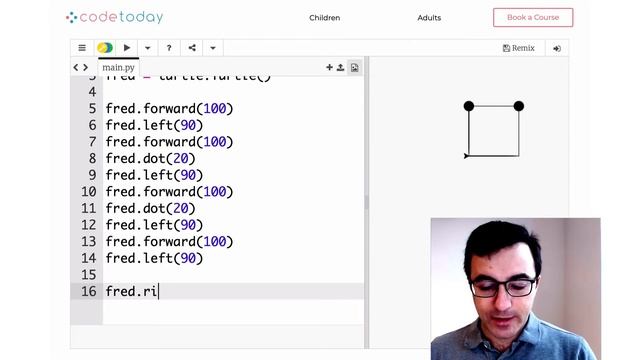Click the Python logo icon in toolbar
Image resolution: width=640 pixels, height=360 pixels.
click(x=105, y=48)
